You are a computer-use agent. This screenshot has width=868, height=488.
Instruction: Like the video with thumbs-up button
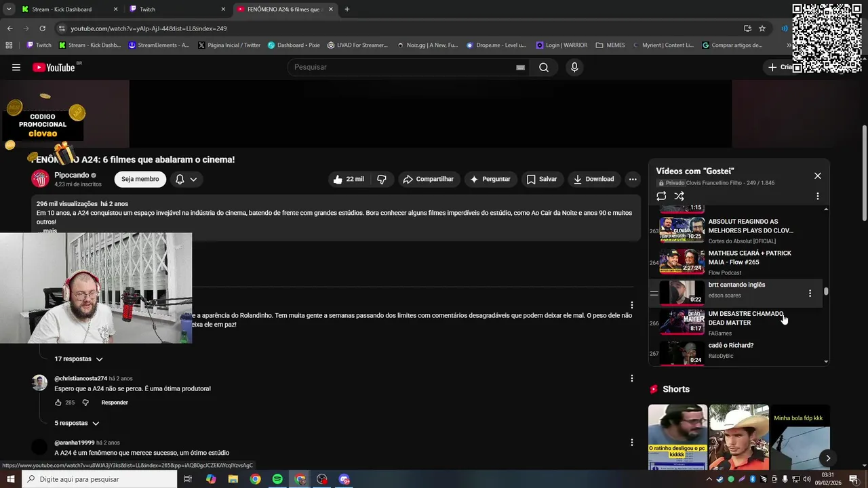click(x=349, y=179)
